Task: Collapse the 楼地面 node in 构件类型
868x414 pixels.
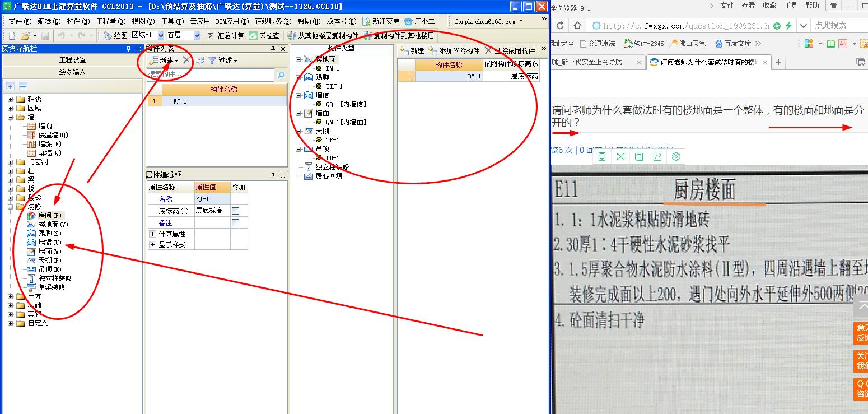Action: pos(298,59)
